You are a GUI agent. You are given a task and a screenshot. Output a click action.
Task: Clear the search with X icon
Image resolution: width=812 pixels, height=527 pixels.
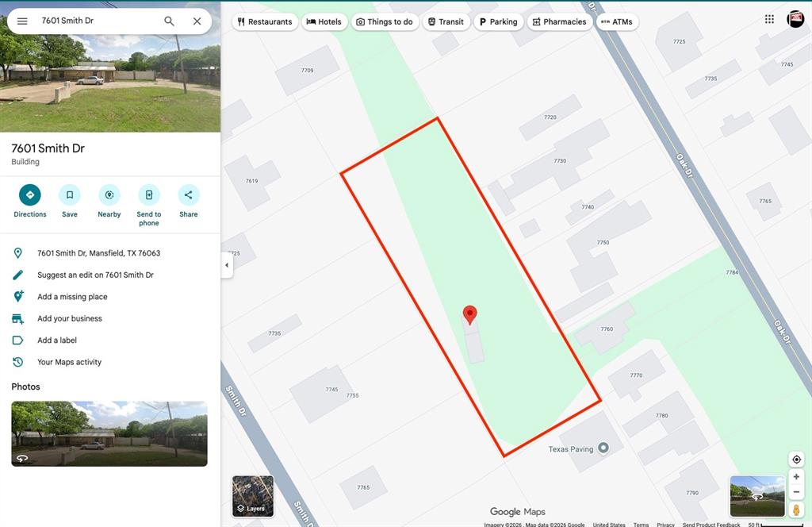(x=197, y=21)
